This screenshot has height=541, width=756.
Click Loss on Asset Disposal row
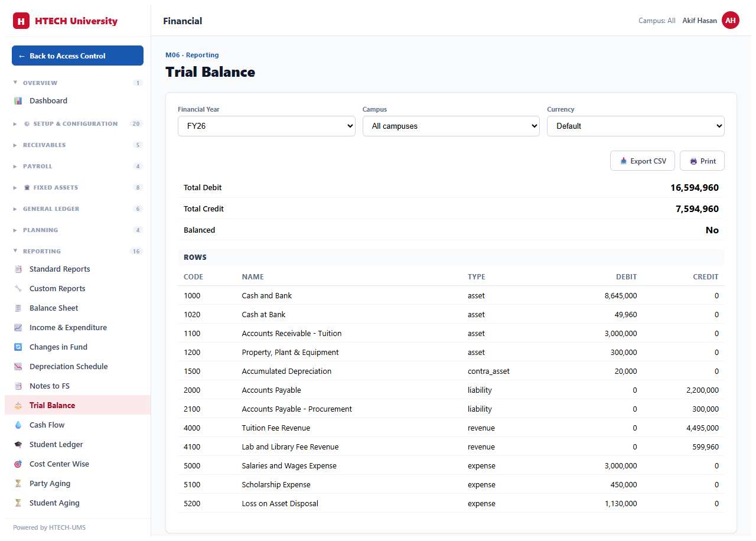click(451, 504)
